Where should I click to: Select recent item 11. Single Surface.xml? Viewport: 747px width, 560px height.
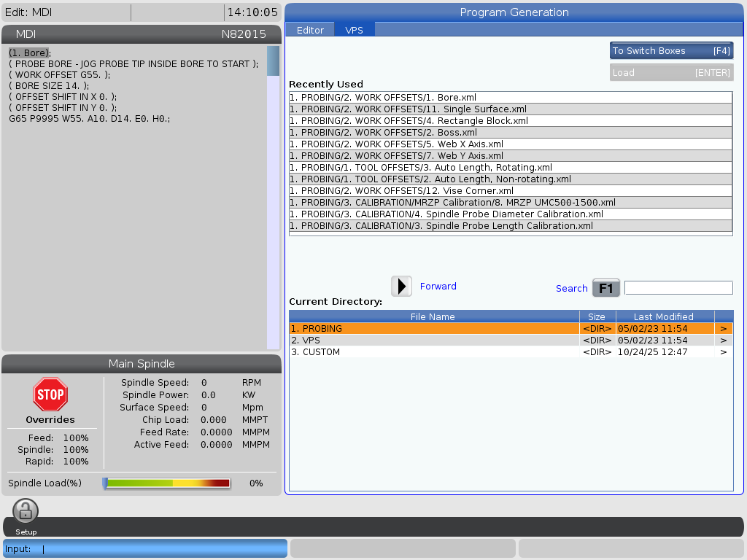click(x=511, y=109)
